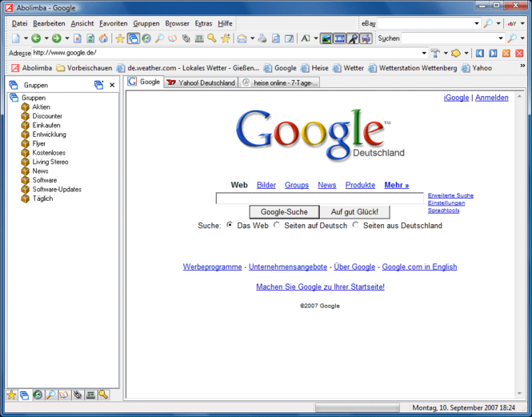Toggle the fullscreen frame button in toolbar
This screenshot has width=532, height=417.
coord(339,38)
